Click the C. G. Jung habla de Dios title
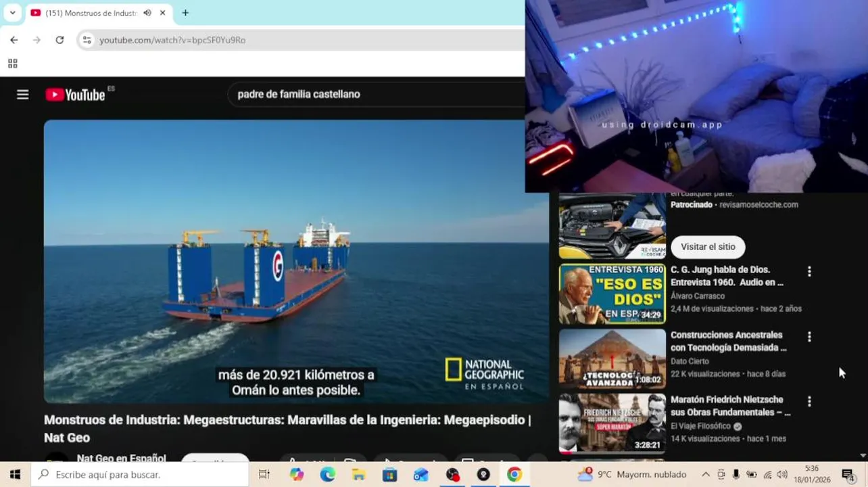 click(x=727, y=276)
